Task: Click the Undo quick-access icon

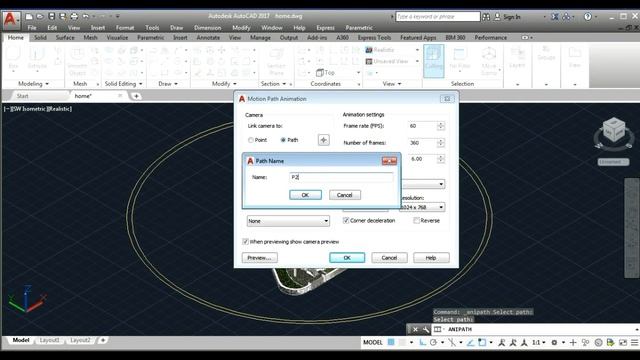Action: pos(85,16)
